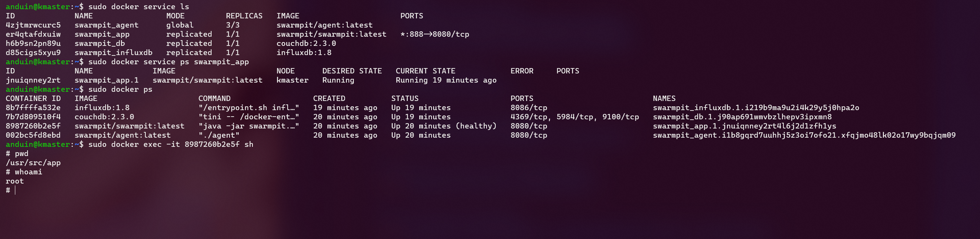Image resolution: width=980 pixels, height=239 pixels.
Task: Click the service ID 4zjtmrwcurc5
Action: click(33, 25)
